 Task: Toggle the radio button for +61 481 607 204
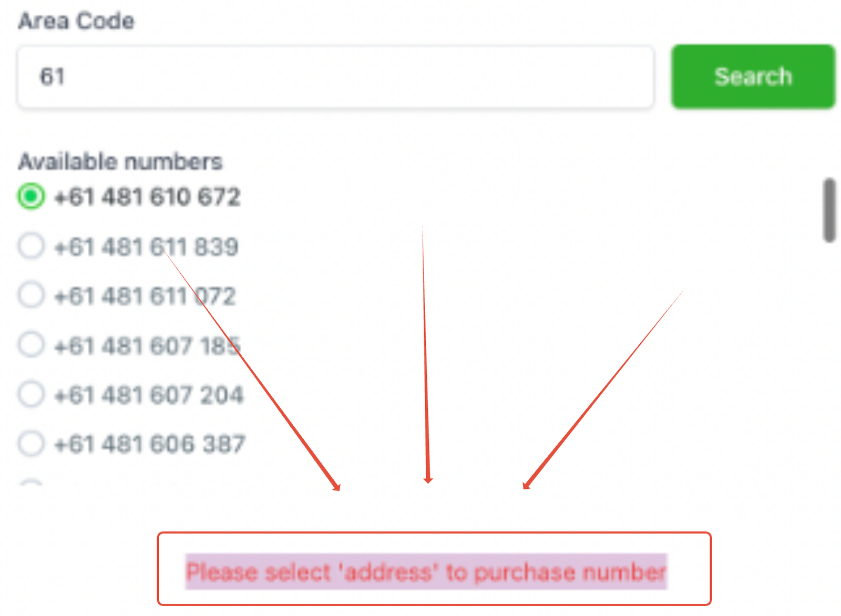tap(31, 394)
